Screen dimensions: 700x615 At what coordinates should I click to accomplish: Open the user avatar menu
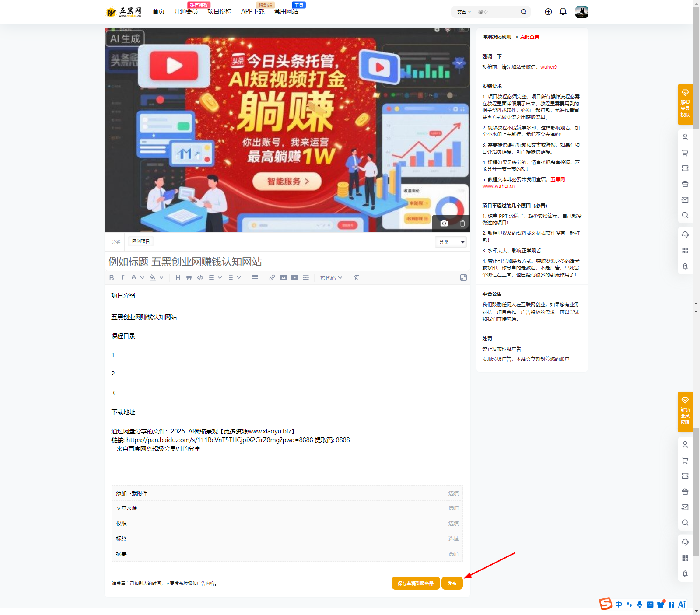tap(581, 12)
